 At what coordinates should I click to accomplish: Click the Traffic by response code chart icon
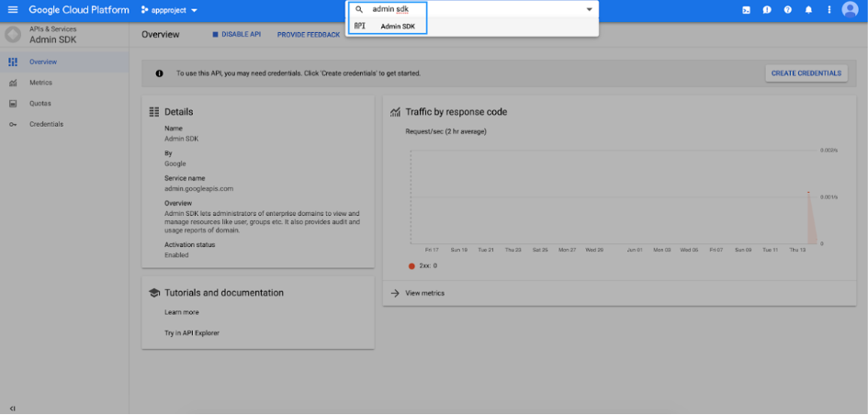(395, 112)
